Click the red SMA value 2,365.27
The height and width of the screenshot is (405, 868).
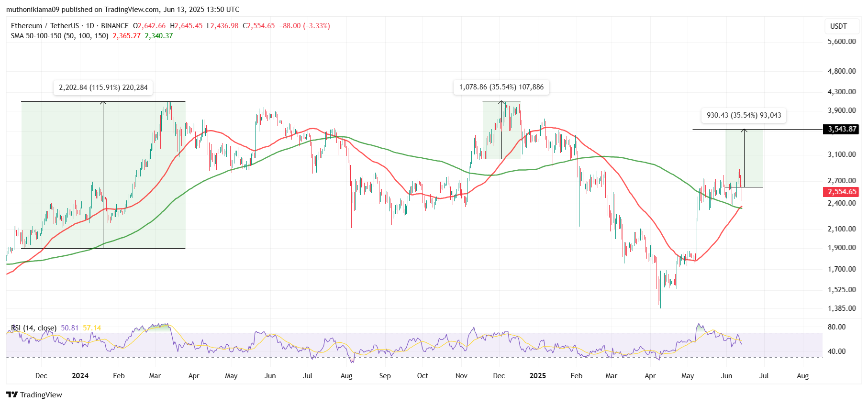[x=126, y=36]
